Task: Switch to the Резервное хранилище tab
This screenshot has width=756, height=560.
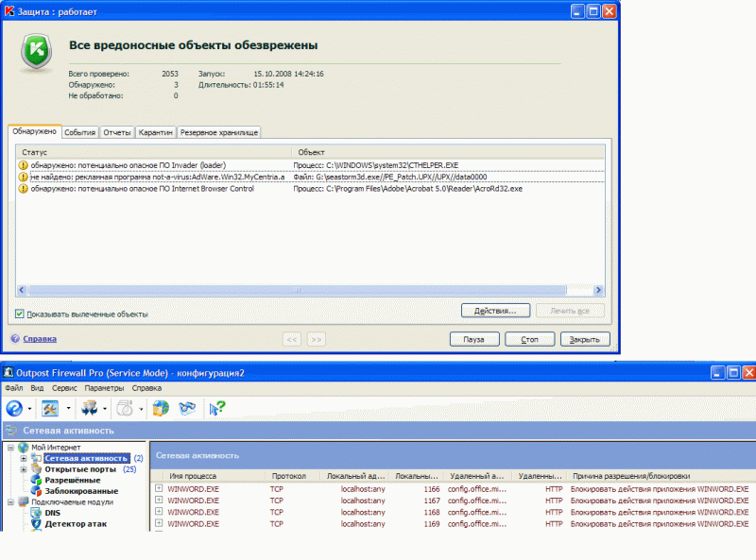Action: point(219,132)
